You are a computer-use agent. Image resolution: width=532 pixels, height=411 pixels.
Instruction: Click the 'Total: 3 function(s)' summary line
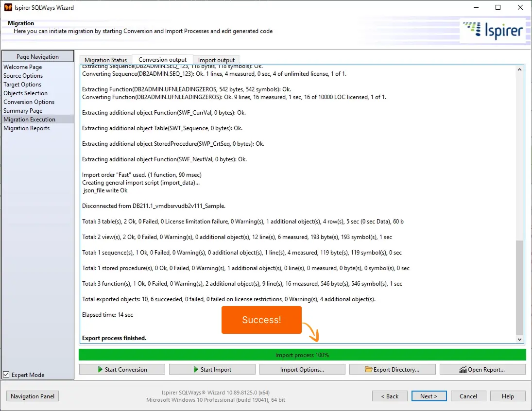pos(242,283)
